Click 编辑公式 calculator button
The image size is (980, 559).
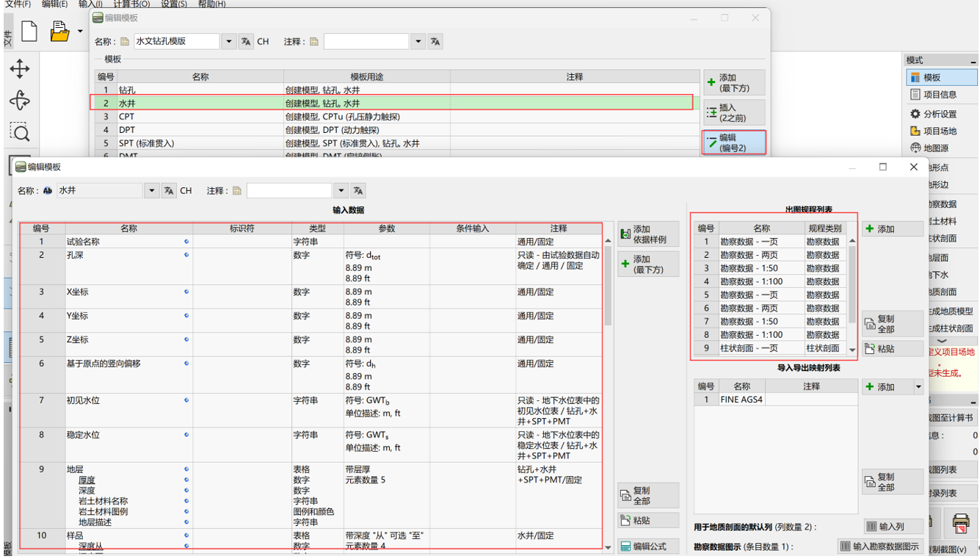tap(648, 547)
